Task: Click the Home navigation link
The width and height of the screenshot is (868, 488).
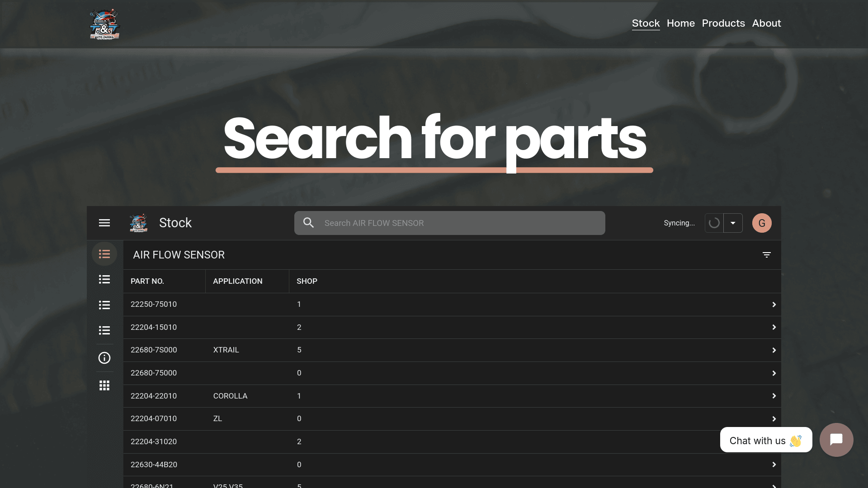Action: pos(680,23)
